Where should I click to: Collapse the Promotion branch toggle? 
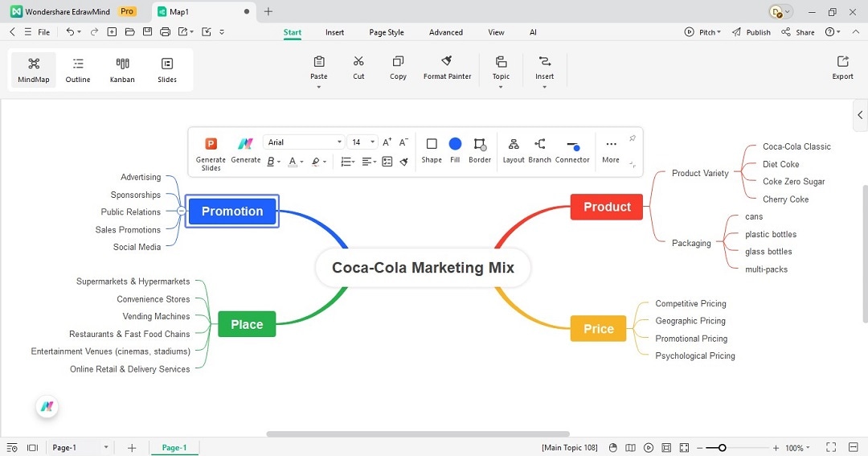tap(181, 211)
